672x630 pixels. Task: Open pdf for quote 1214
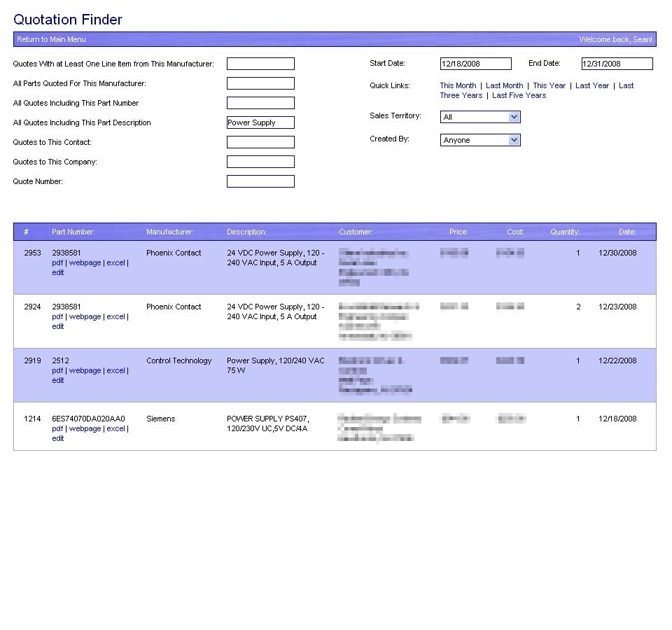[x=57, y=429]
